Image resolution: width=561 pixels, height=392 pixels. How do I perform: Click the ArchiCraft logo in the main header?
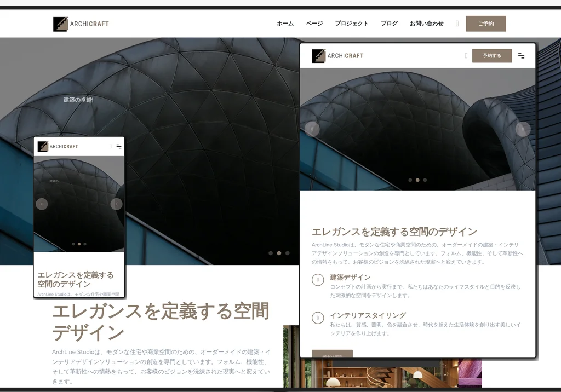tap(80, 24)
